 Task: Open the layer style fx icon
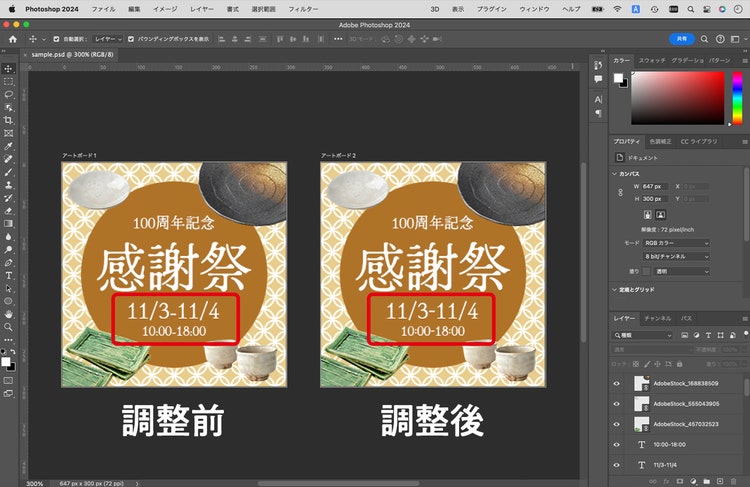coord(666,481)
